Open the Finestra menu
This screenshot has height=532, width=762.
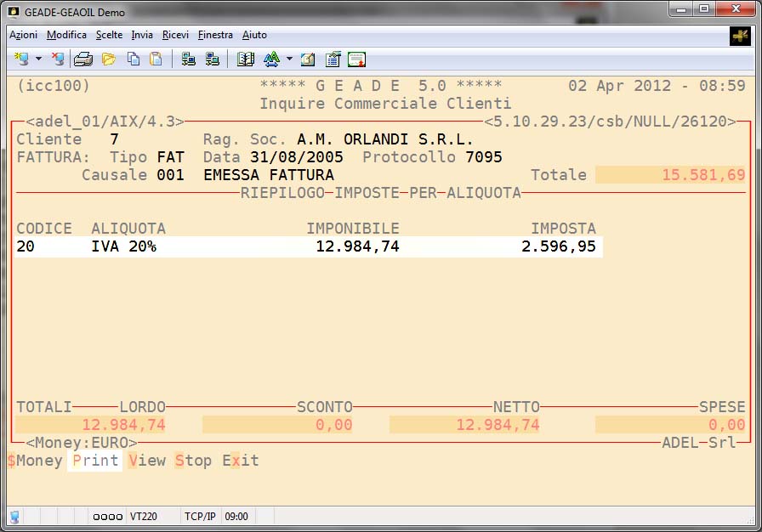click(215, 35)
